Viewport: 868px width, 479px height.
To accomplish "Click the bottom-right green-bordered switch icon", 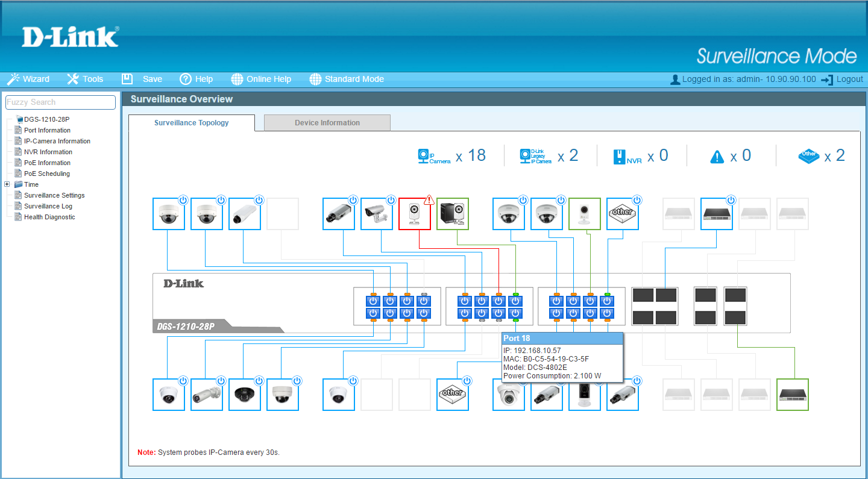I will coord(792,395).
